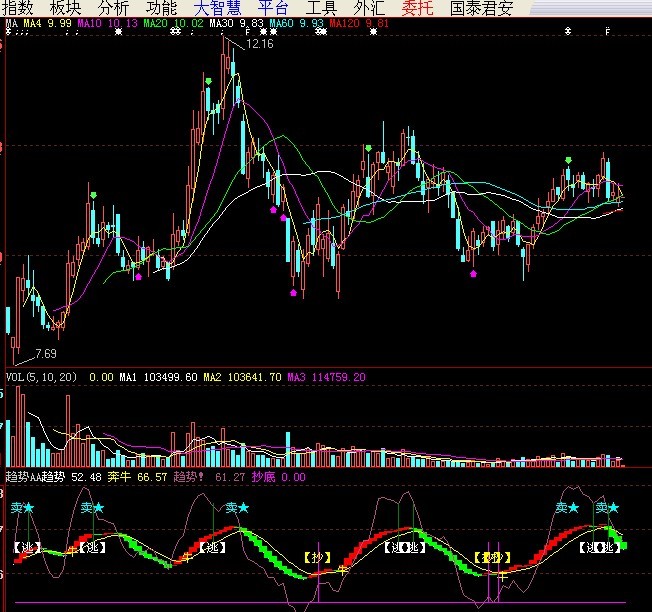Click the red 委托 menu item
This screenshot has width=652, height=612.
pyautogui.click(x=417, y=8)
